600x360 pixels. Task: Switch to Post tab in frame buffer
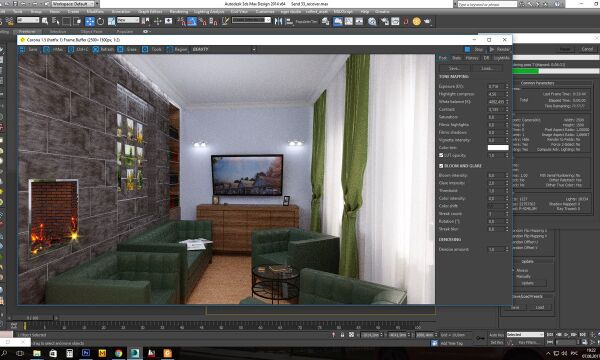(x=443, y=58)
